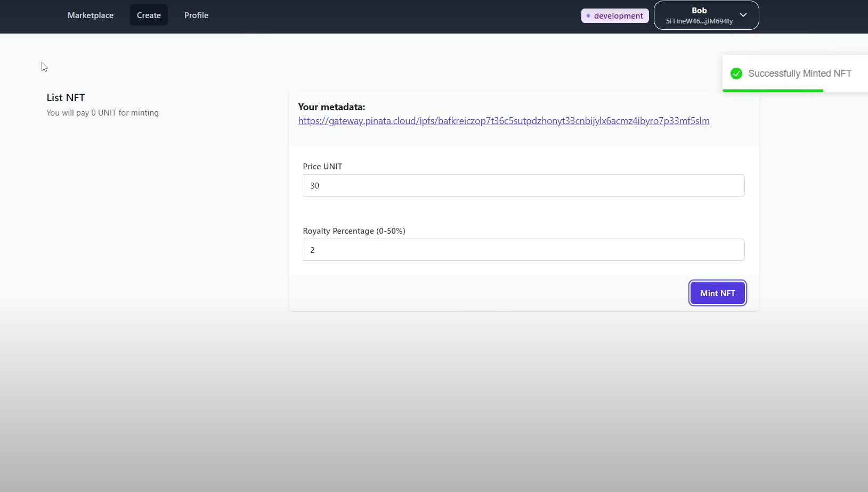
Task: Select the Create nav tab
Action: click(149, 15)
